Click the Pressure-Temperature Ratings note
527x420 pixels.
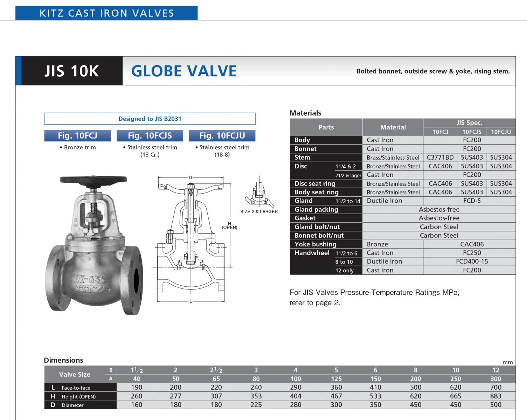coord(374,297)
